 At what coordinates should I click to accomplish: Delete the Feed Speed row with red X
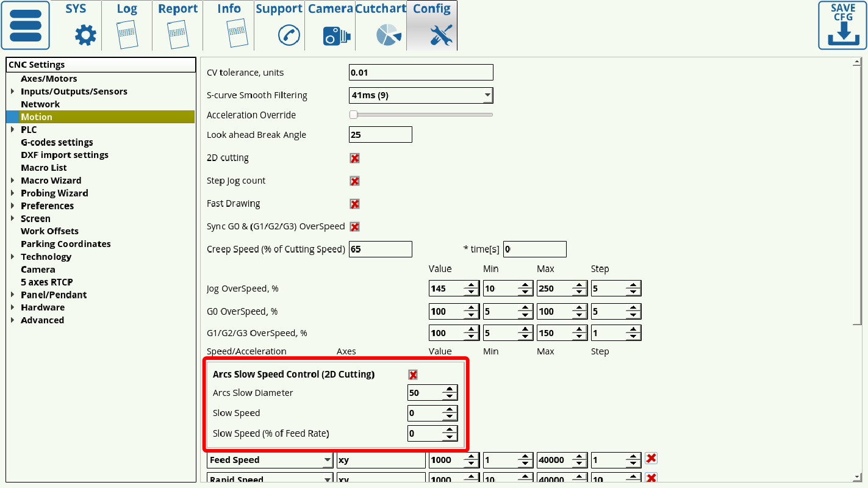pyautogui.click(x=651, y=459)
